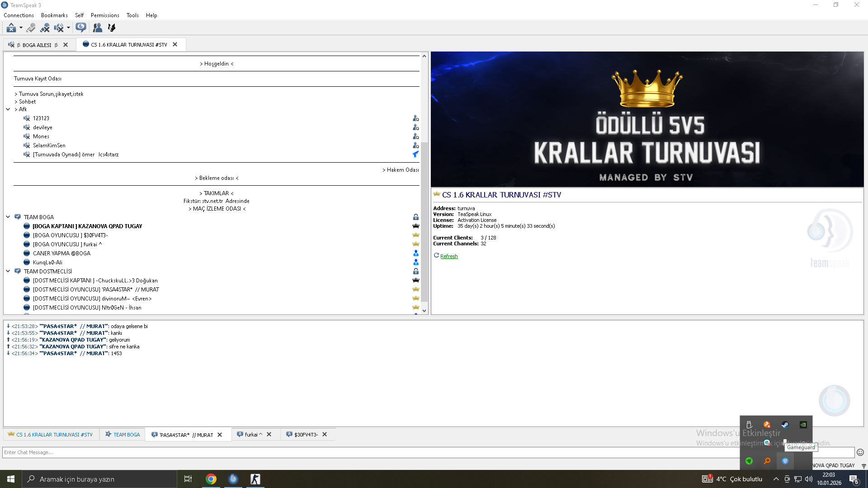Click the group icon beside user Mones

[416, 136]
